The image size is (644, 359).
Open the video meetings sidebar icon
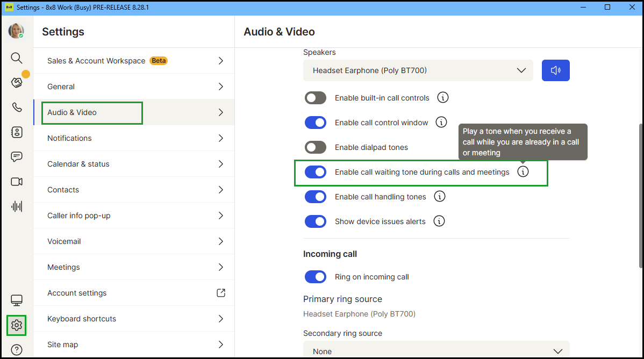(x=17, y=182)
